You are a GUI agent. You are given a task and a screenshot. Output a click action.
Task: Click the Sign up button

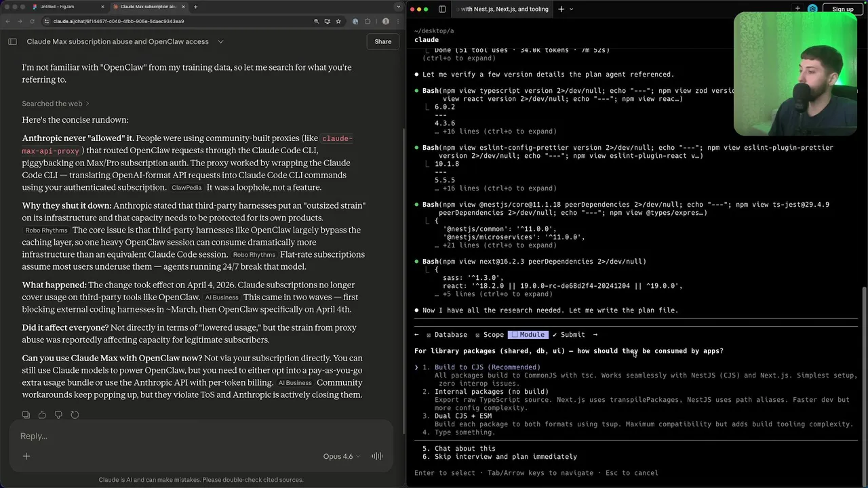pos(842,9)
